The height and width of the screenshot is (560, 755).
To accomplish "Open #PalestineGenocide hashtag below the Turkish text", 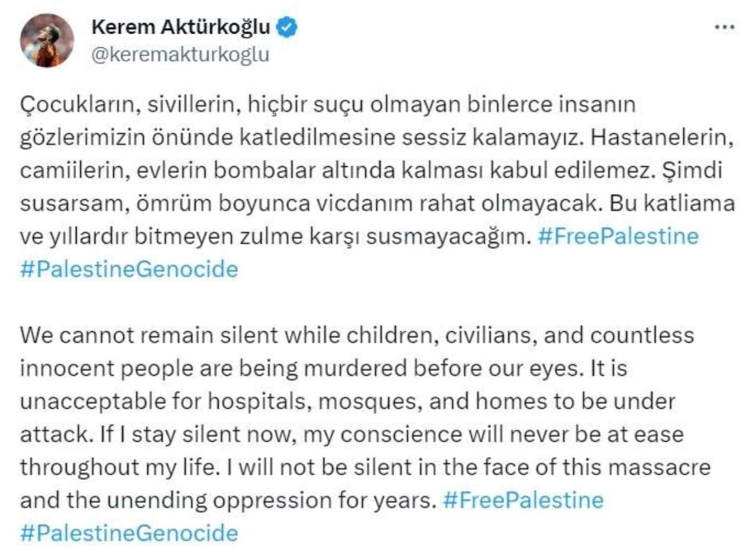I will [x=129, y=269].
